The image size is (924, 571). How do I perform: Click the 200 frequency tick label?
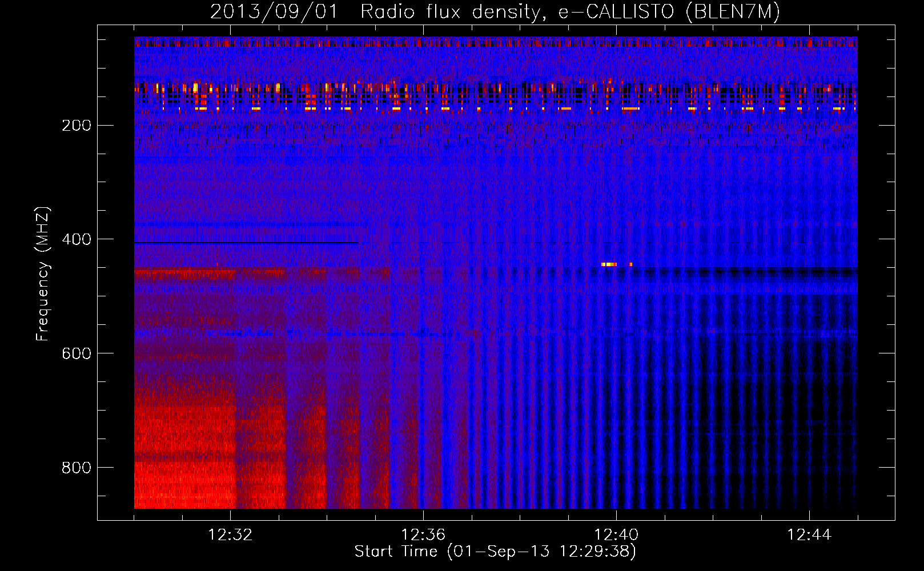click(77, 126)
